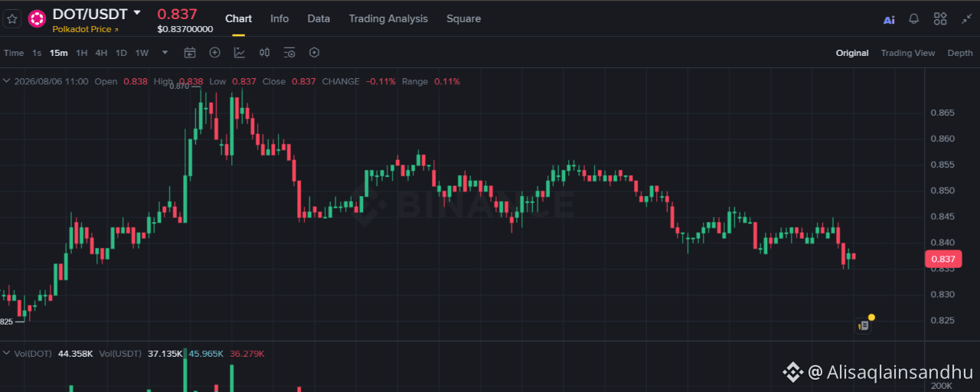Viewport: 980px width, 392px height.
Task: Click the 0.845 price axis label
Action: click(942, 217)
